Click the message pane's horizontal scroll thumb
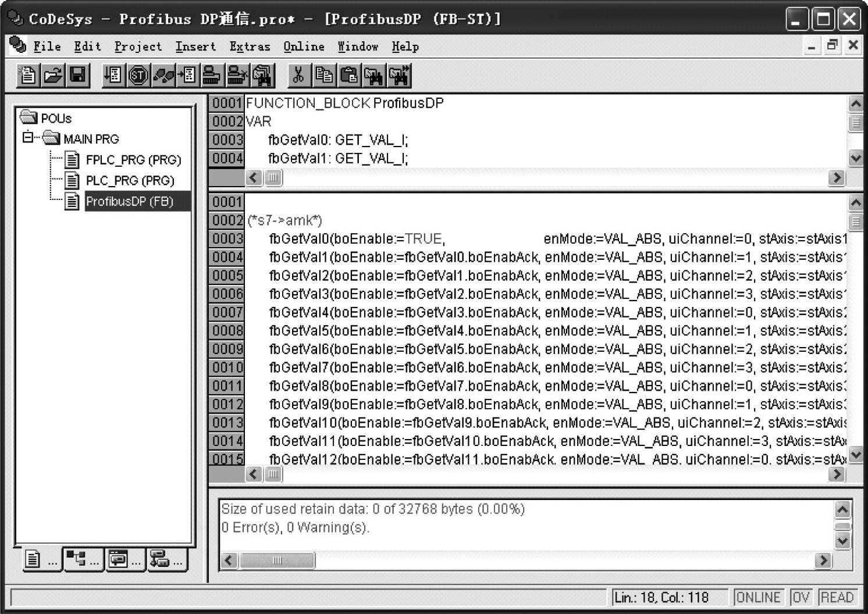 (x=277, y=561)
